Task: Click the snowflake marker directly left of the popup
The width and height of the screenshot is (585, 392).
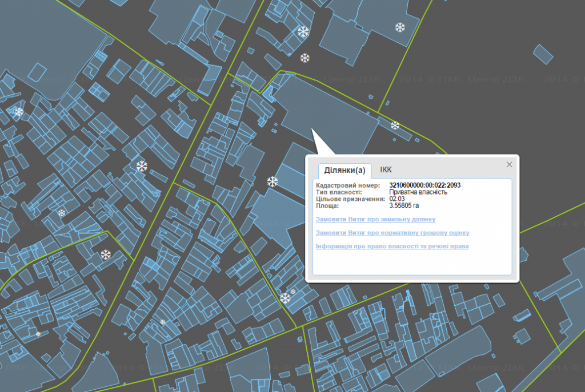Action: pos(273,182)
